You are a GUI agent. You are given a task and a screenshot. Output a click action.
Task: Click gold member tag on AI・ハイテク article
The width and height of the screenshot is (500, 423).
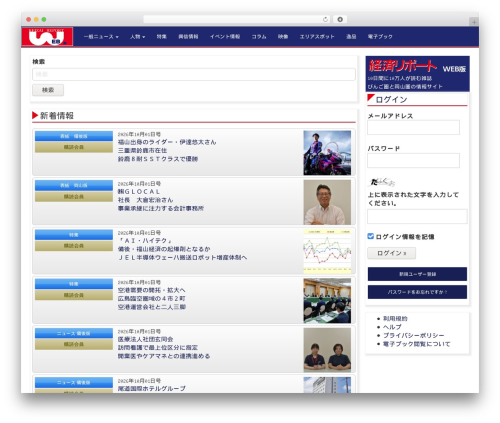74,246
